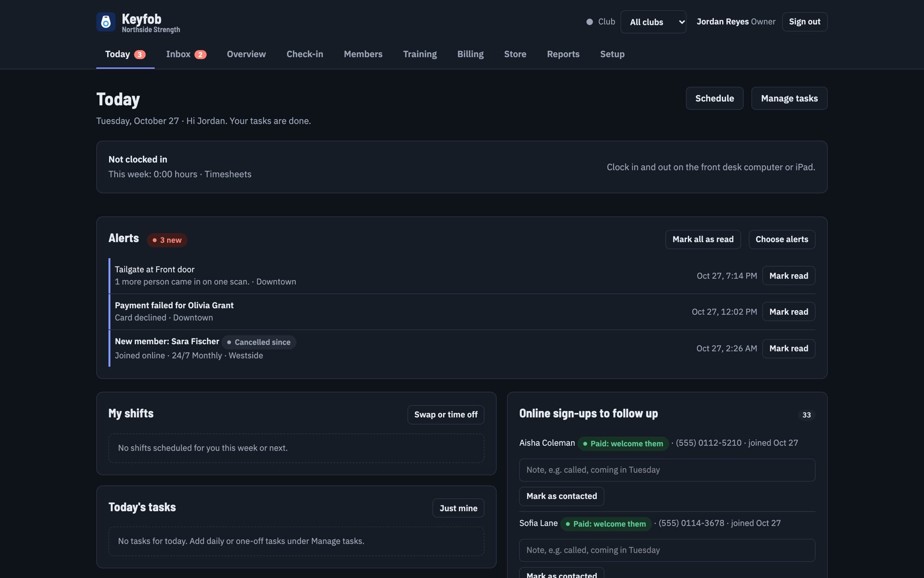
Task: Mark Aisha Coleman as contacted
Action: point(562,496)
